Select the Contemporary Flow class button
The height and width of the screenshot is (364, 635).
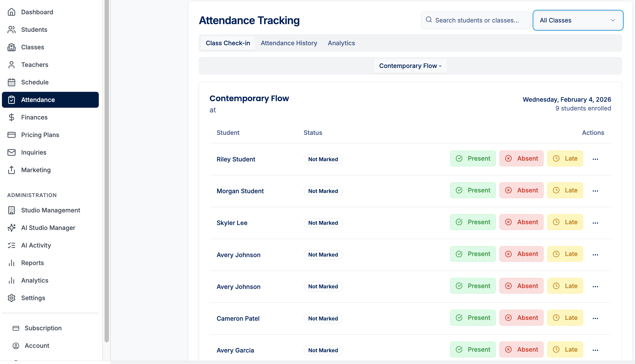(410, 66)
